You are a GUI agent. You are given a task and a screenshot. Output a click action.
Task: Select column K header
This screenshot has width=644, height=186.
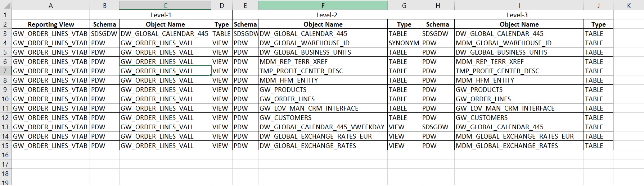629,5
